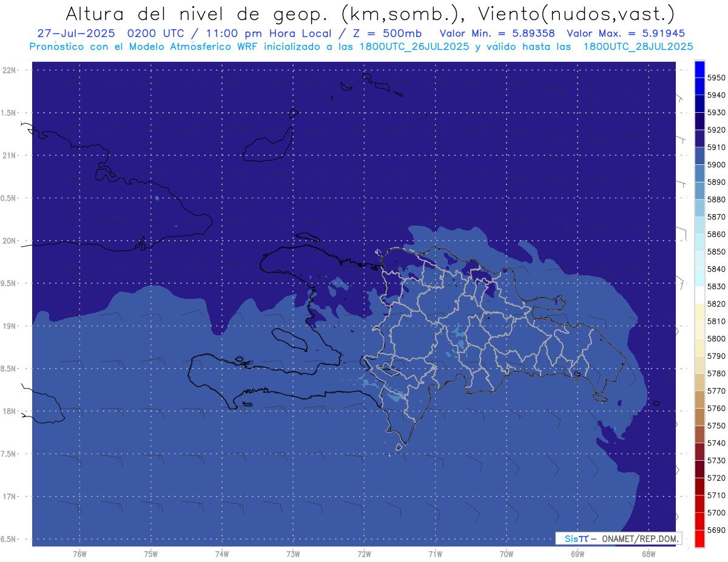Click the 5830 legend value
This screenshot has width=728, height=562.
point(716,286)
